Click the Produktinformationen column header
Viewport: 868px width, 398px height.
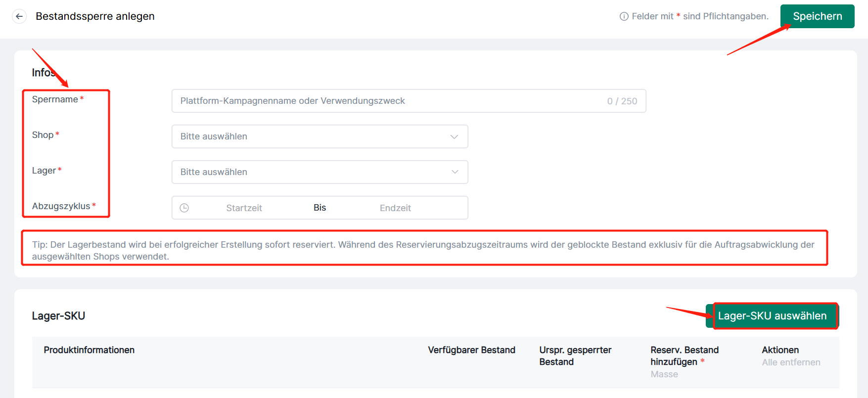[x=89, y=350]
